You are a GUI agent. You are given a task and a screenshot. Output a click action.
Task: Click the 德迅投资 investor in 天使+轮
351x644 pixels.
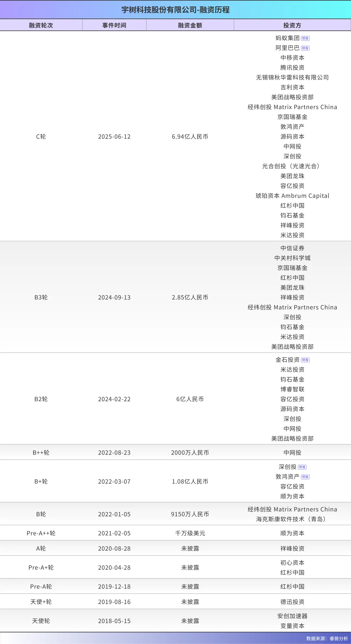tap(292, 602)
